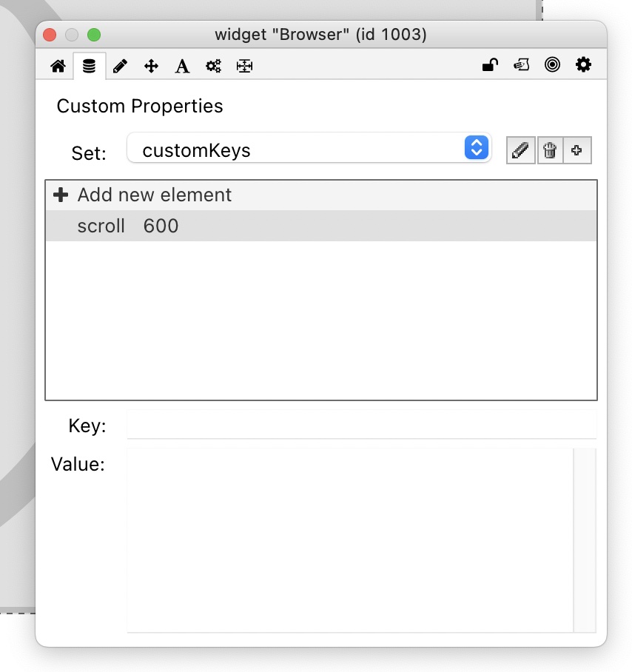Viewport: 632px width, 672px height.
Task: Close the Browser widget inspector window
Action: [x=50, y=35]
